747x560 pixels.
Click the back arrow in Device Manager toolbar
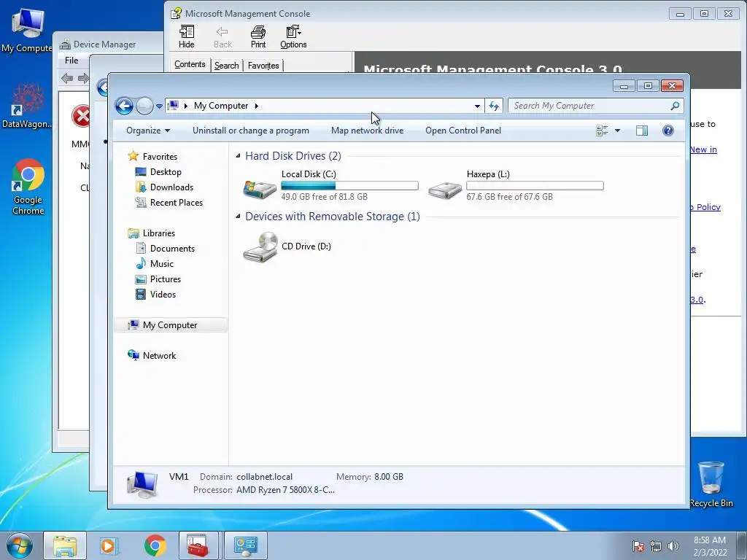[x=67, y=78]
